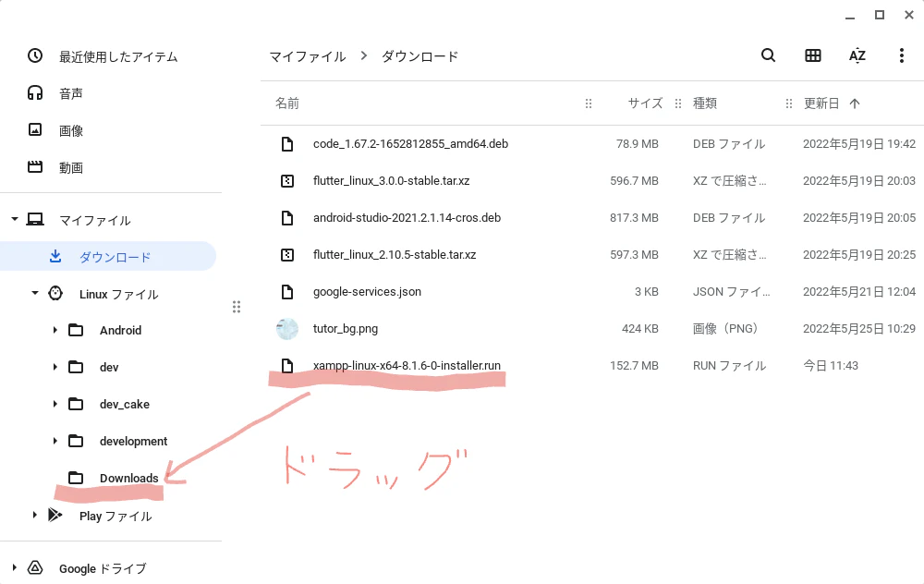Viewport: 924px width, 584px height.
Task: Select code_1.67.2-1652812855_amd64.deb file name
Action: tap(411, 144)
